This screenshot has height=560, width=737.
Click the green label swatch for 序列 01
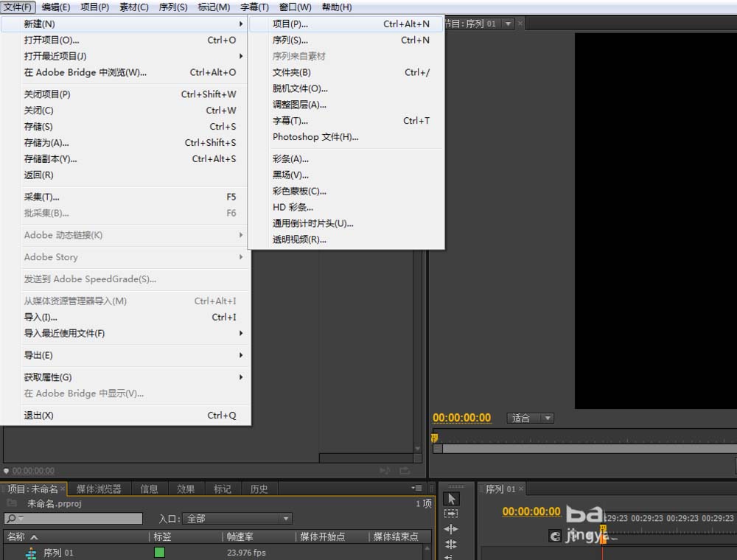[159, 553]
